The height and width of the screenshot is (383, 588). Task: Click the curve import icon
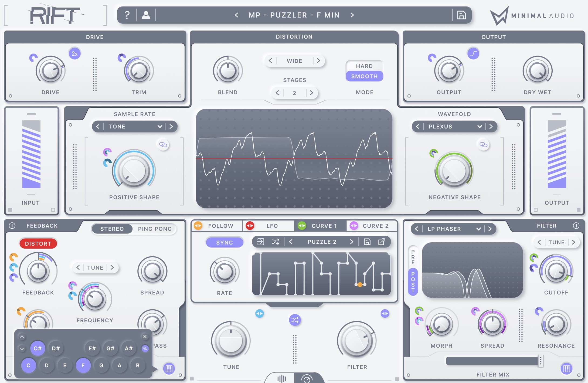260,242
